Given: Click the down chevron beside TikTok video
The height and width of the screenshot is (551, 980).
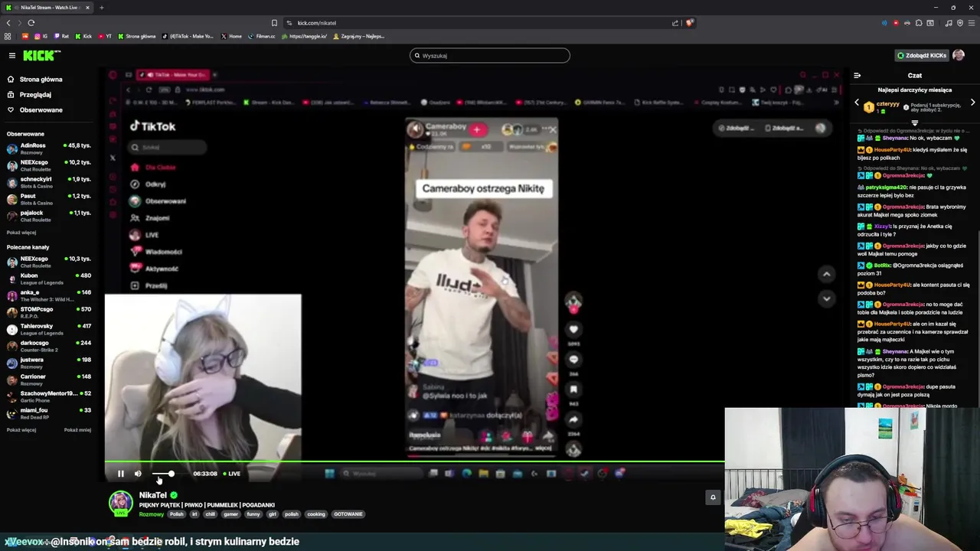Looking at the screenshot, I should point(826,298).
